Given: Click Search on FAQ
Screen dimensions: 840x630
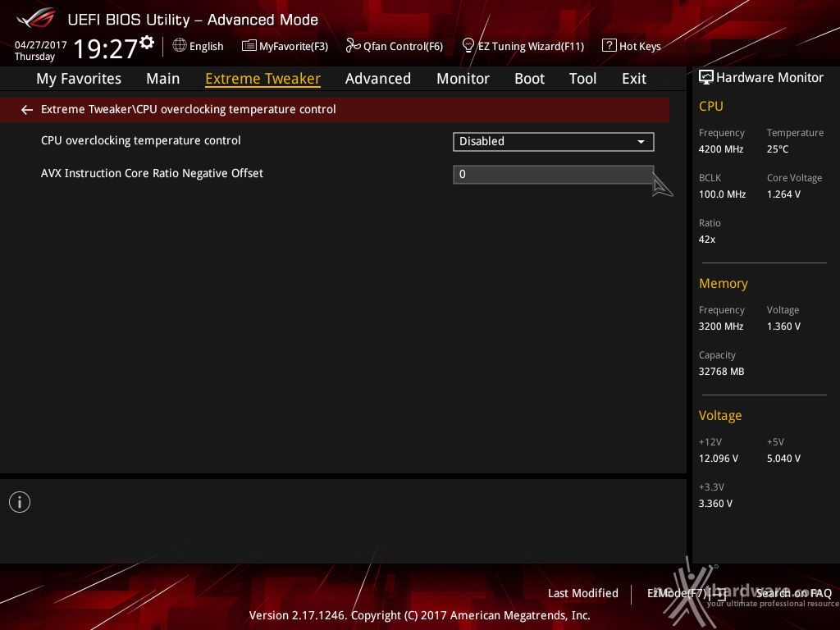Looking at the screenshot, I should point(793,593).
